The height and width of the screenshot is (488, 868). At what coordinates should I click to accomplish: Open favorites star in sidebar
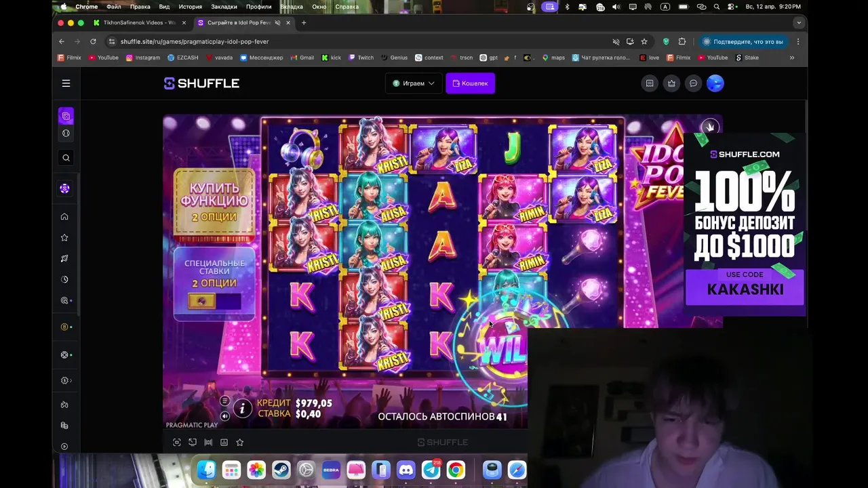(x=64, y=238)
